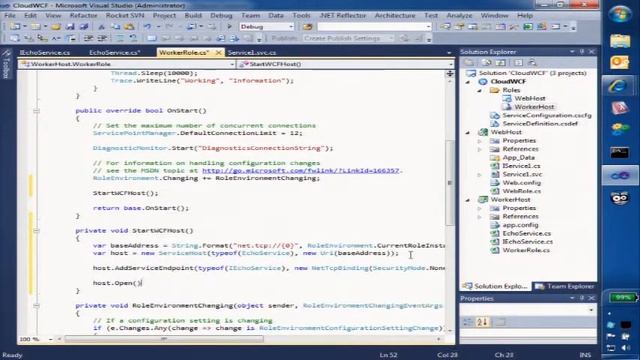The image size is (640, 360).
Task: Pin the Solution Explorer panel with auto-hide
Action: click(582, 51)
